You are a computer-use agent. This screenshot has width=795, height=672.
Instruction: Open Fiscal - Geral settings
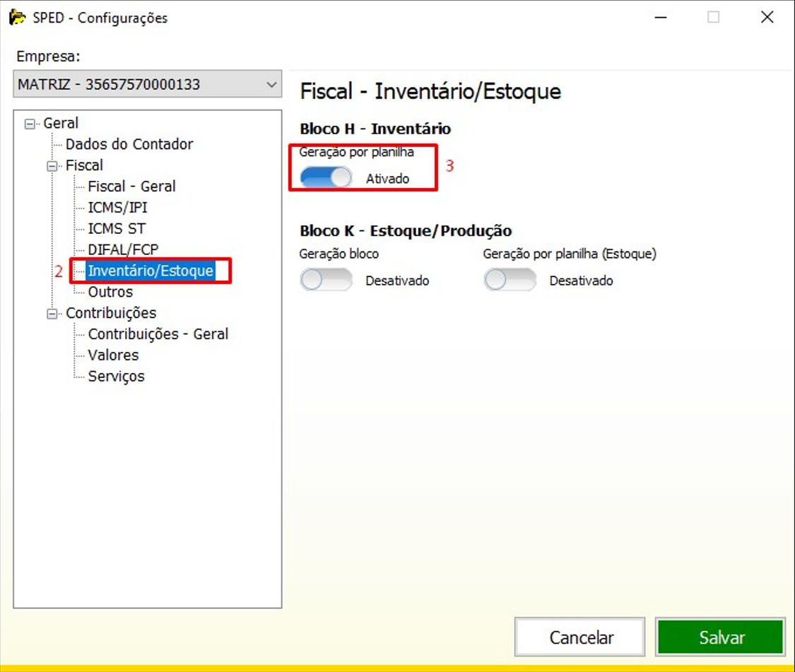pos(131,187)
